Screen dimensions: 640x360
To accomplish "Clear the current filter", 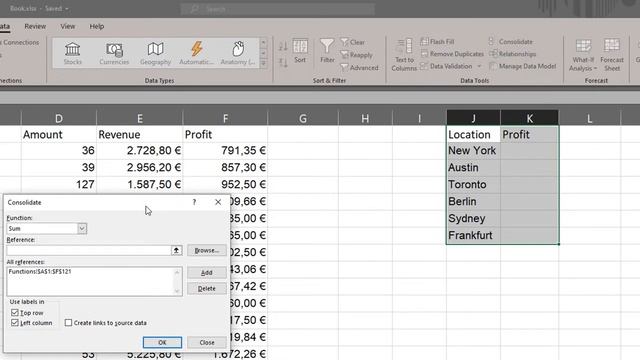I will [x=353, y=42].
